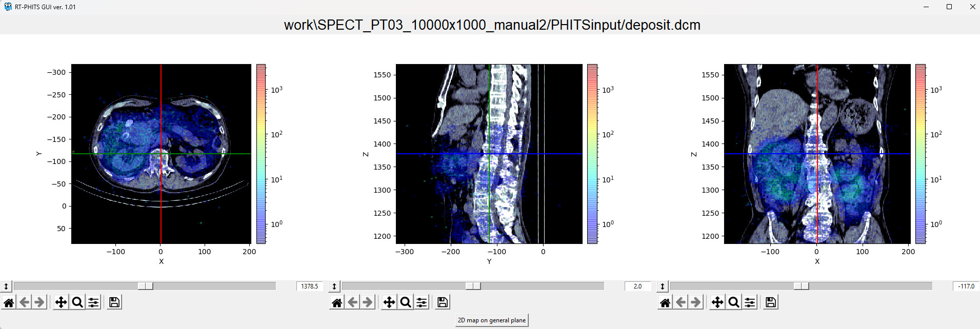The width and height of the screenshot is (980, 329).
Task: Click the coronal position field showing -117.0
Action: pos(966,286)
